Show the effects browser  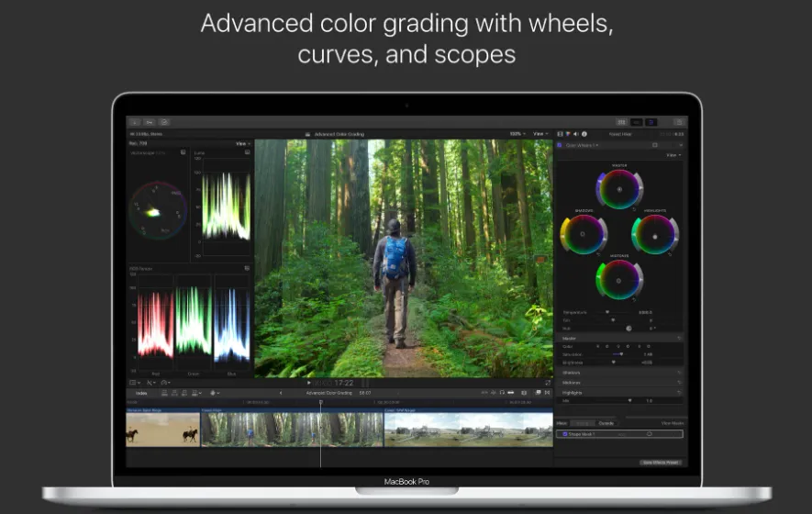coord(538,393)
